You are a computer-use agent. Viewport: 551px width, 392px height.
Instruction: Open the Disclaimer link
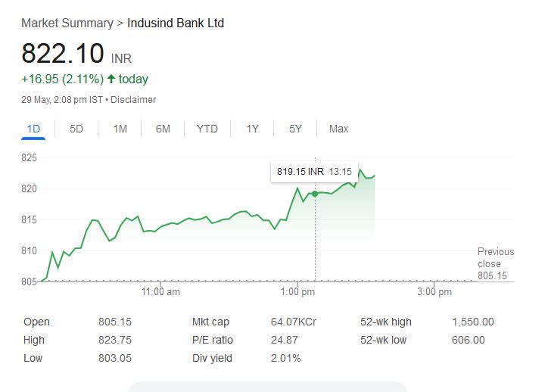coord(135,100)
